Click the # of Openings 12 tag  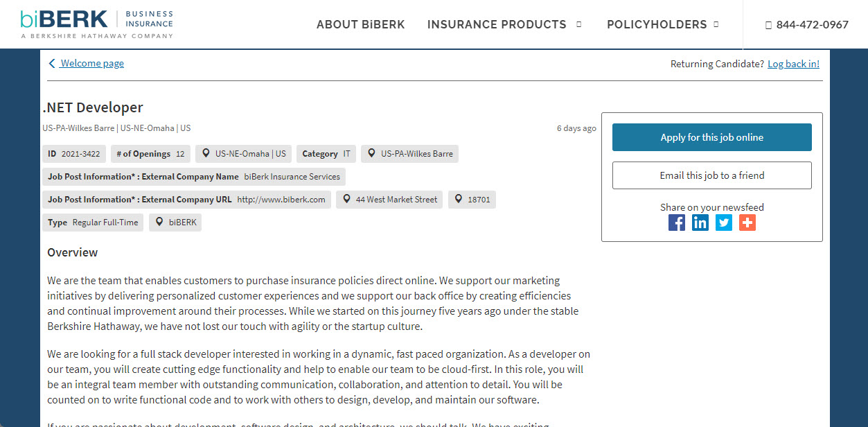pos(150,154)
